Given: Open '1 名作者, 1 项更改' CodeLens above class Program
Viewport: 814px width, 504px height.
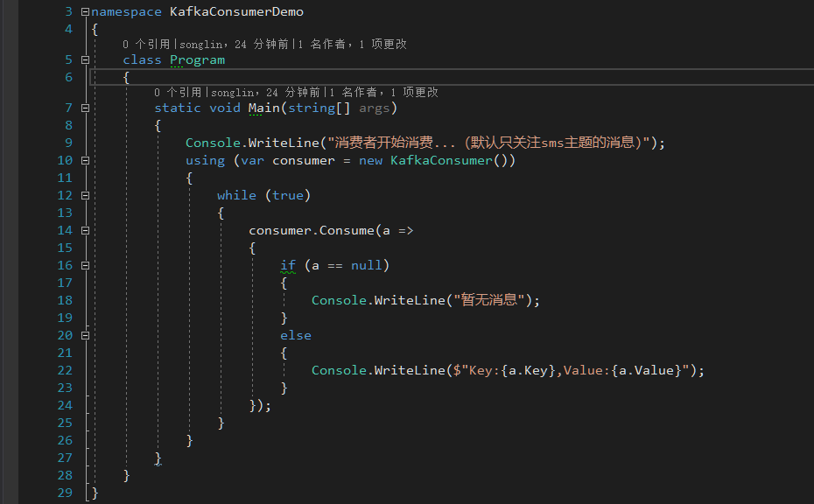Looking at the screenshot, I should [353, 44].
